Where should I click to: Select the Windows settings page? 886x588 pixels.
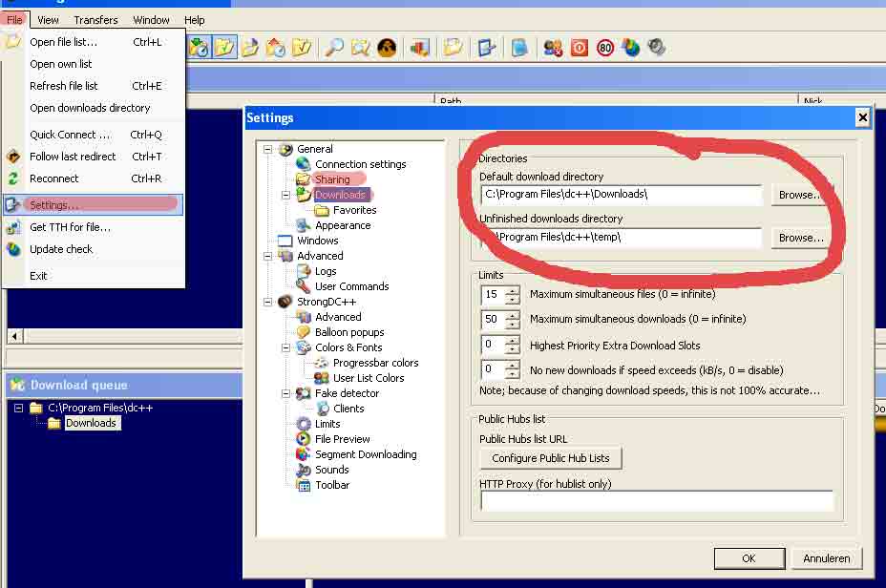pyautogui.click(x=318, y=241)
